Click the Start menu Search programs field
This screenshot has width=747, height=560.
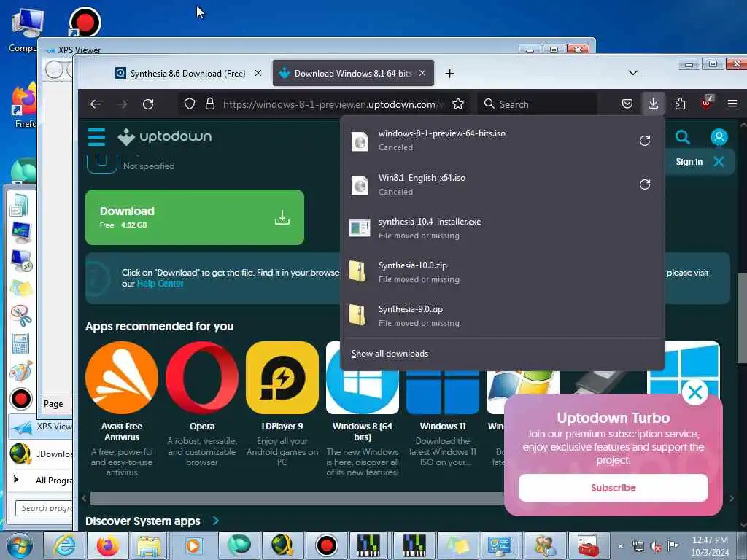(x=44, y=508)
